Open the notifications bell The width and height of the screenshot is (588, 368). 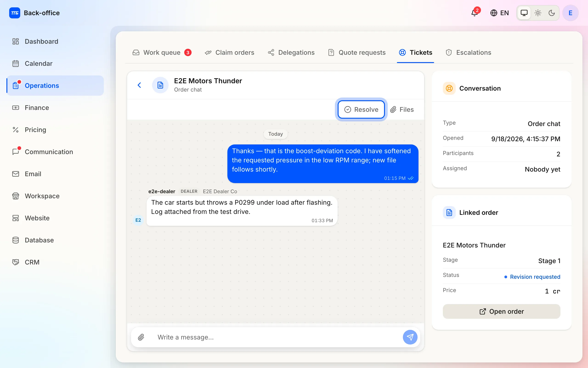point(475,13)
